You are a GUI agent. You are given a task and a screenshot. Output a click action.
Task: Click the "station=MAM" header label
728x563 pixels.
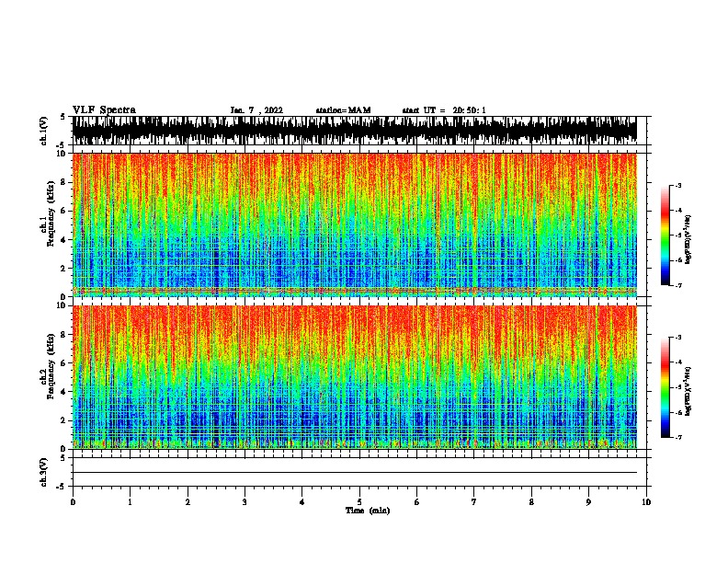click(x=343, y=110)
